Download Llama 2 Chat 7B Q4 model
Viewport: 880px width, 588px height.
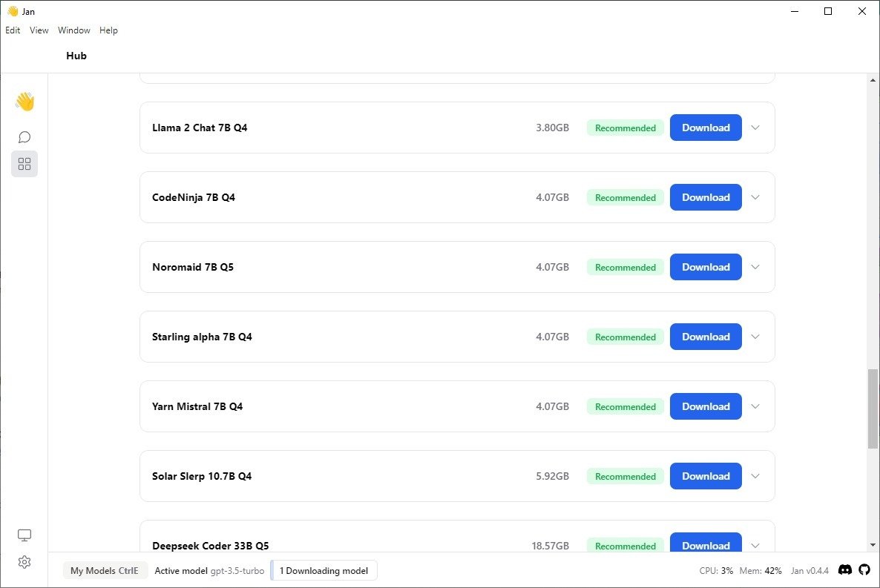tap(706, 128)
